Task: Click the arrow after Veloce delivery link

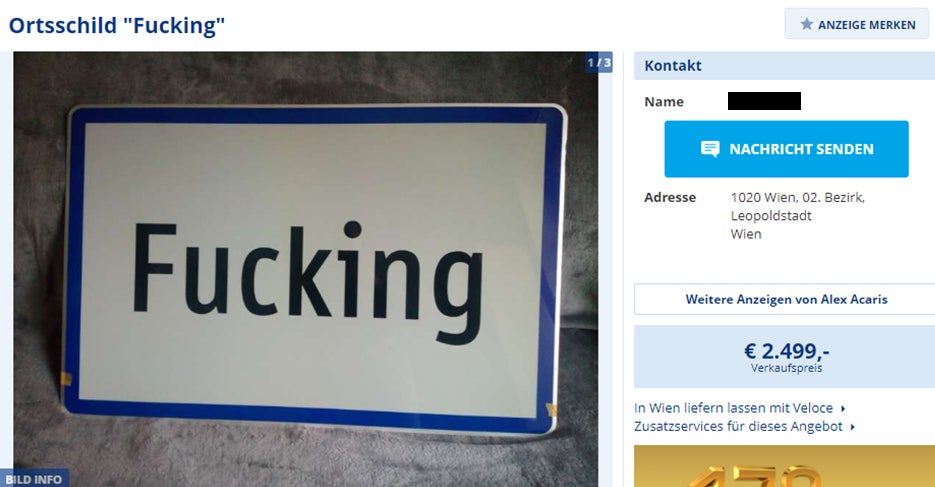Action: tap(843, 408)
